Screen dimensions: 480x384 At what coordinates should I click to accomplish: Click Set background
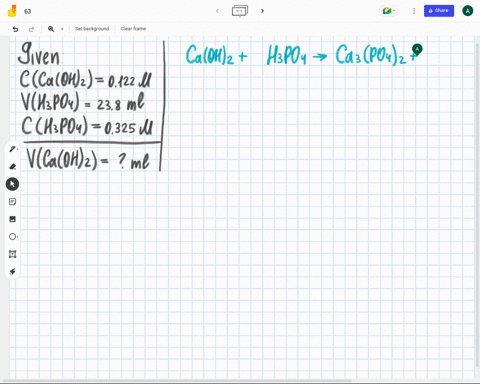pyautogui.click(x=92, y=29)
